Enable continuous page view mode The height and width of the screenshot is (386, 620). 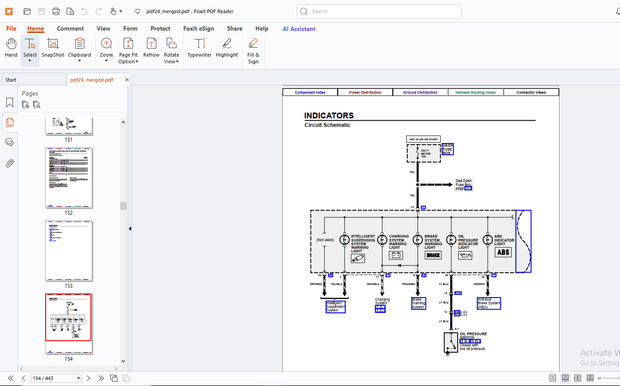[x=565, y=378]
